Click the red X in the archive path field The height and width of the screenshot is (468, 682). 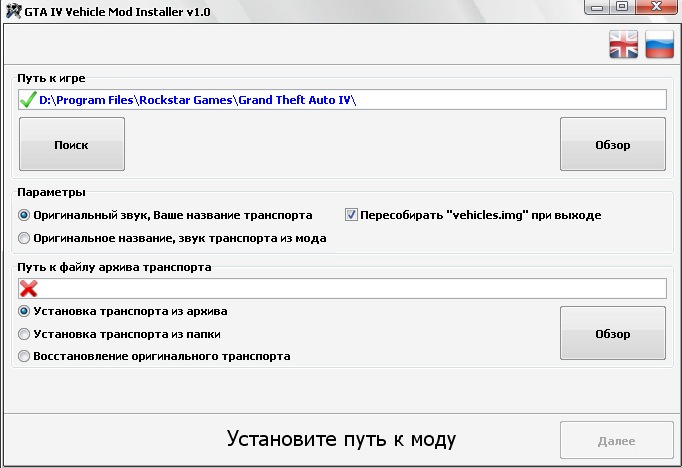28,288
